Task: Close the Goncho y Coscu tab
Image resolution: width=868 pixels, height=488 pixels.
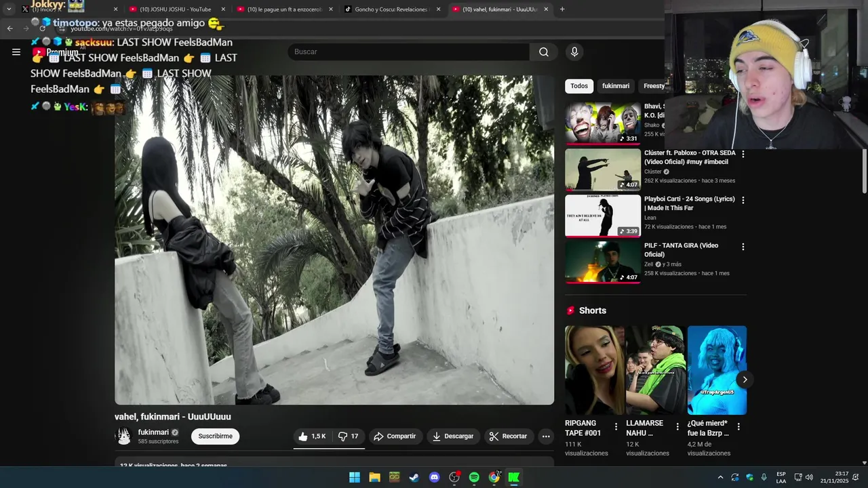Action: click(x=439, y=9)
